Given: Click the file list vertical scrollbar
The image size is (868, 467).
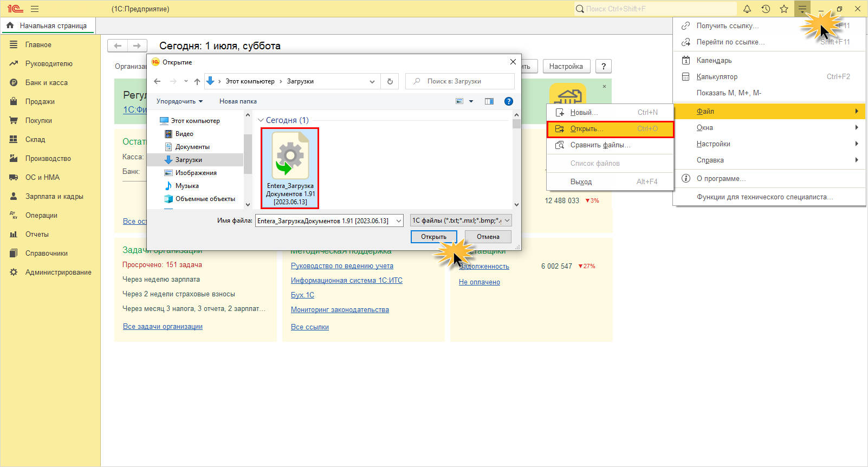Looking at the screenshot, I should point(516,160).
